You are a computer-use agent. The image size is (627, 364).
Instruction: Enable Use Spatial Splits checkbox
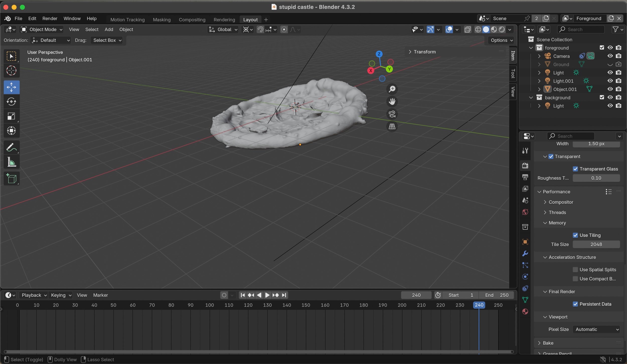point(575,269)
